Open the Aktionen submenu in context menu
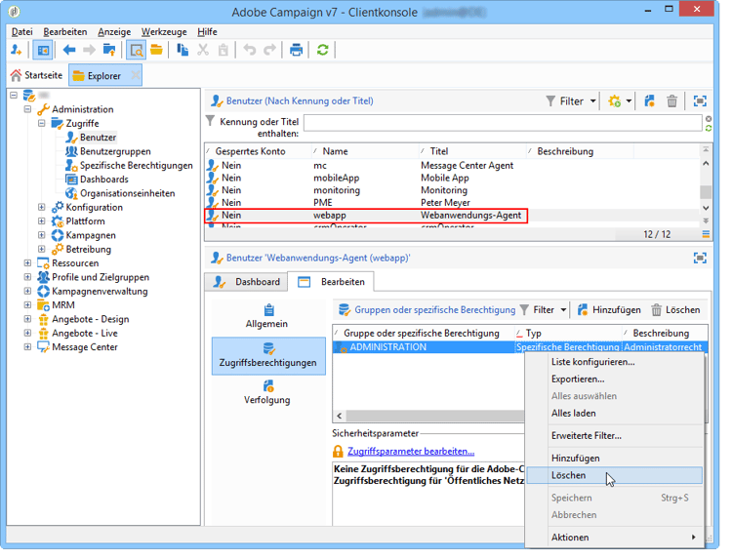This screenshot has width=732, height=560. tap(614, 538)
